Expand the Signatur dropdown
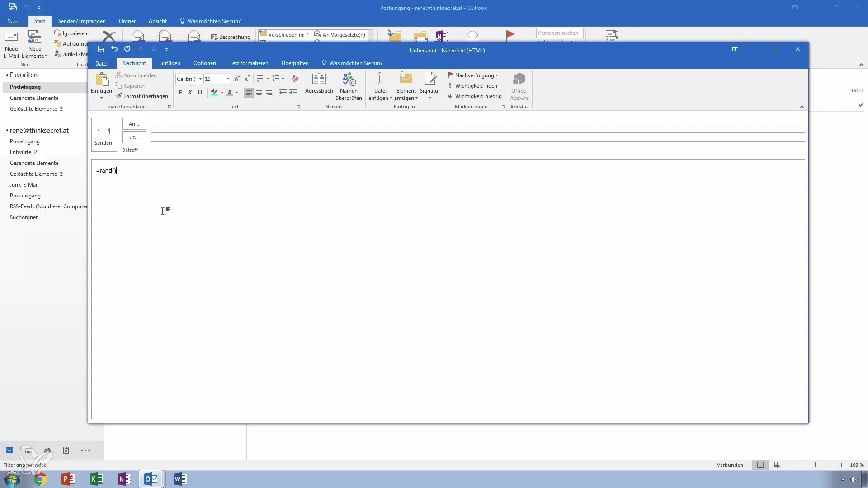This screenshot has height=488, width=868. tap(429, 98)
